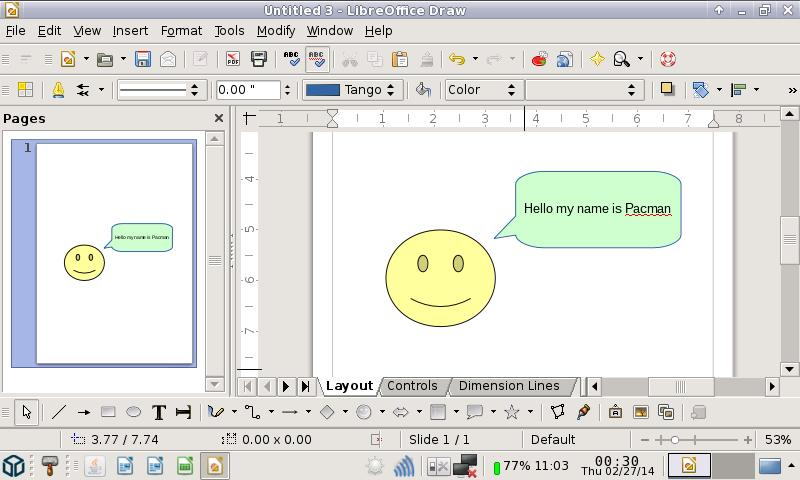Image resolution: width=800 pixels, height=480 pixels.
Task: Close the Pages panel
Action: point(219,118)
